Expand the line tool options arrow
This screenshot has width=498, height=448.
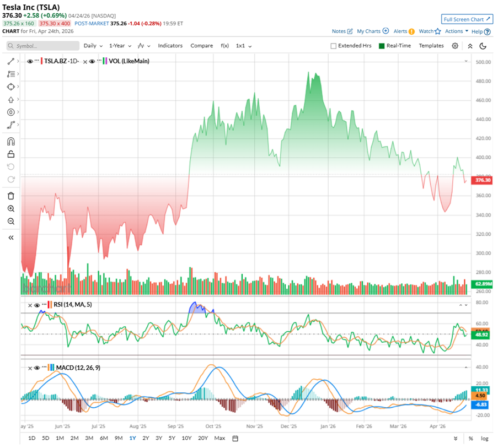coord(18,61)
